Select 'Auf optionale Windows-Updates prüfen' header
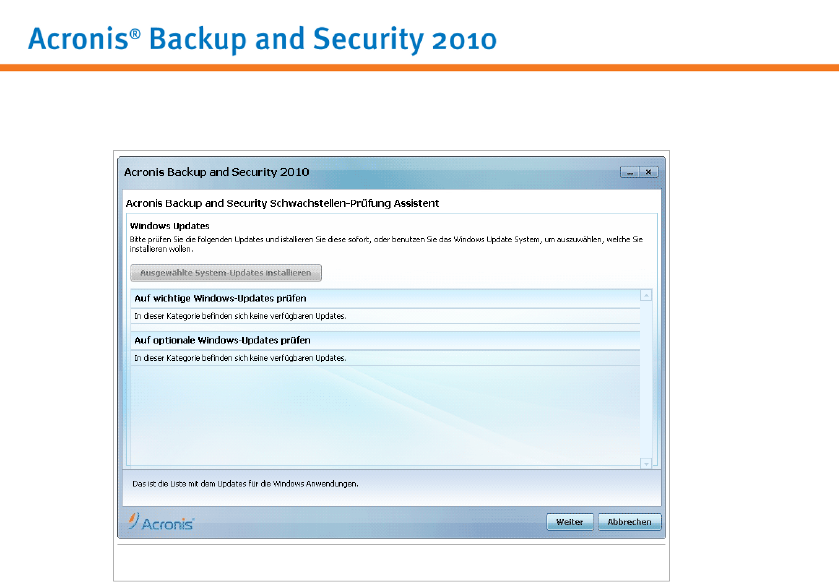The height and width of the screenshot is (582, 839). [x=385, y=340]
